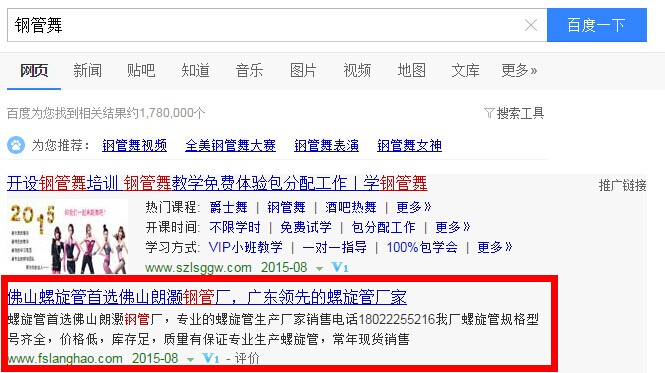Click the 2015 dancers ad thumbnail
The width and height of the screenshot is (665, 373).
click(68, 236)
